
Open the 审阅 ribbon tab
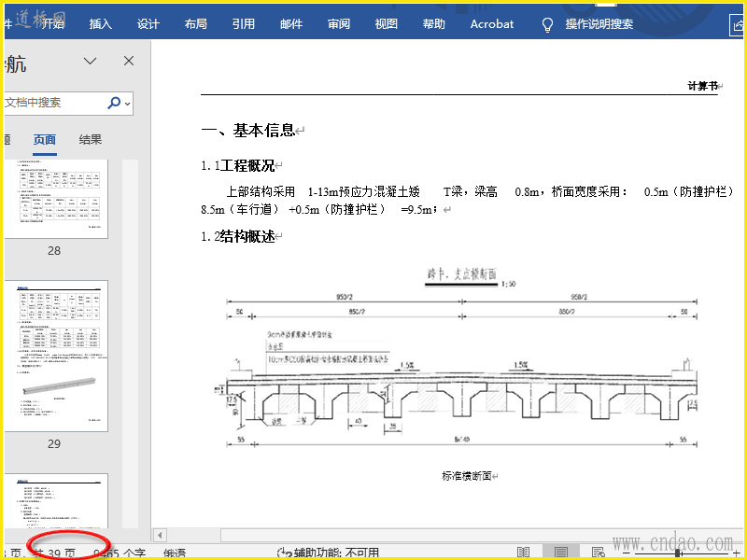pos(339,24)
